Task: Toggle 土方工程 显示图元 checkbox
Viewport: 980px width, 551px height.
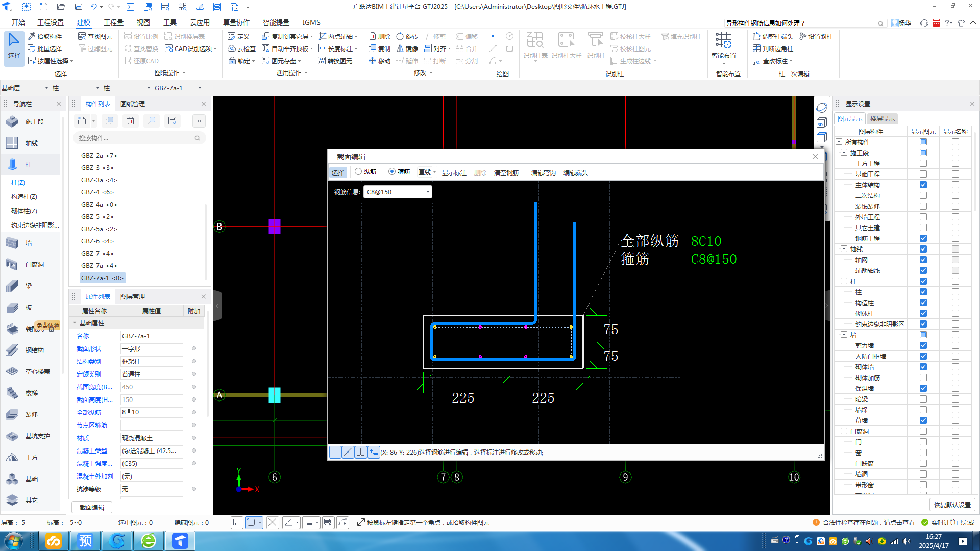Action: coord(923,163)
